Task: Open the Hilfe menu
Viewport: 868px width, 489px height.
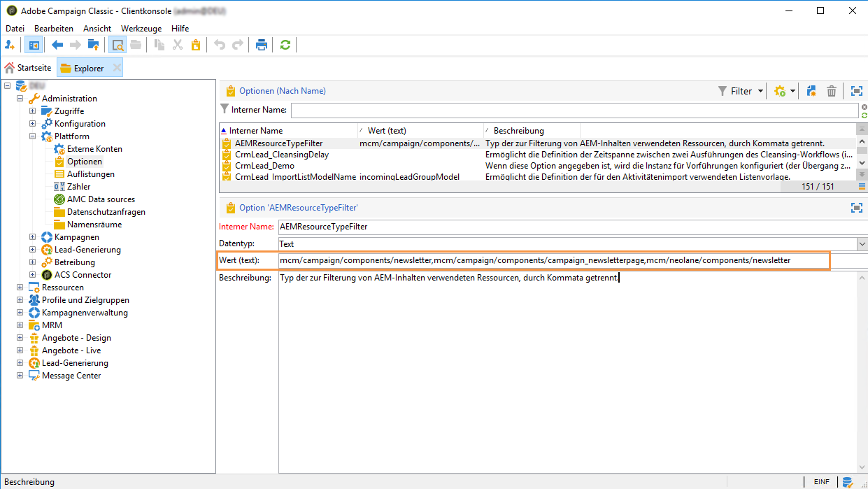Action: click(x=180, y=29)
